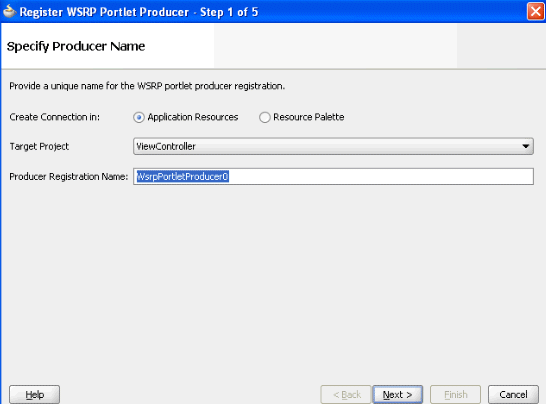Open the Target Project ViewController combo box
This screenshot has width=546, height=404.
coord(333,146)
